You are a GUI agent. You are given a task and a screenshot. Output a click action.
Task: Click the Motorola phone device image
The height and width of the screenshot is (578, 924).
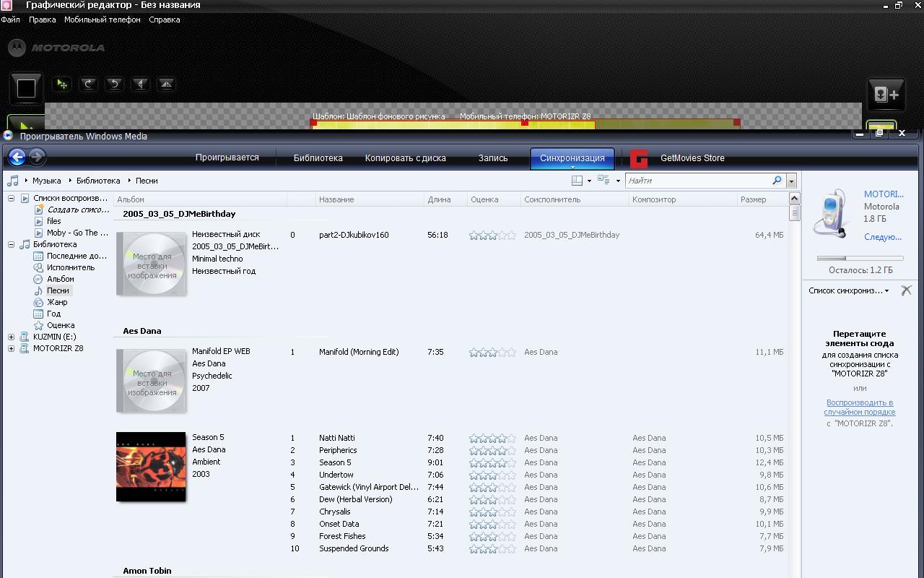(x=832, y=212)
